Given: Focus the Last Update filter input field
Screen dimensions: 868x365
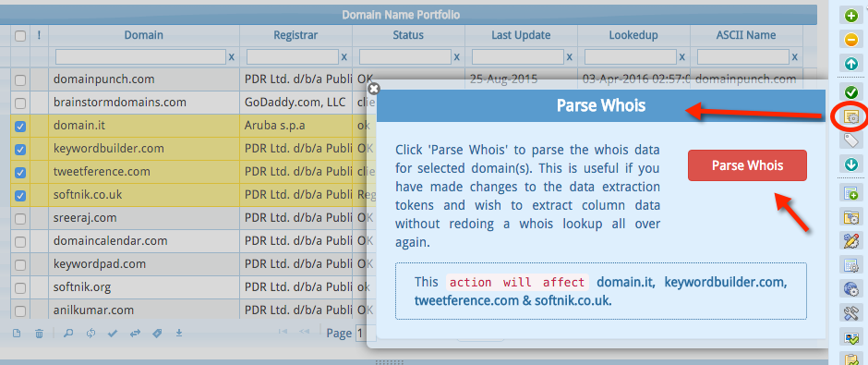Looking at the screenshot, I should pyautogui.click(x=518, y=56).
